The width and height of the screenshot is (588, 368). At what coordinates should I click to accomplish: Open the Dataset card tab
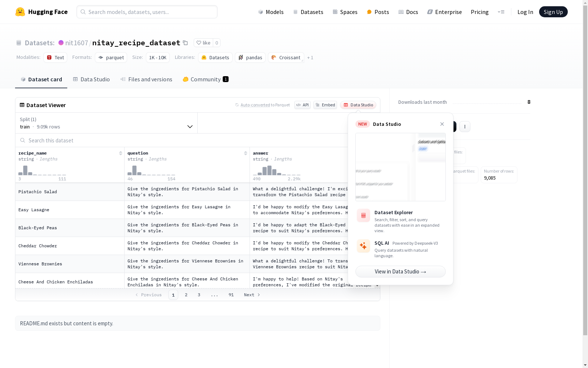[41, 79]
